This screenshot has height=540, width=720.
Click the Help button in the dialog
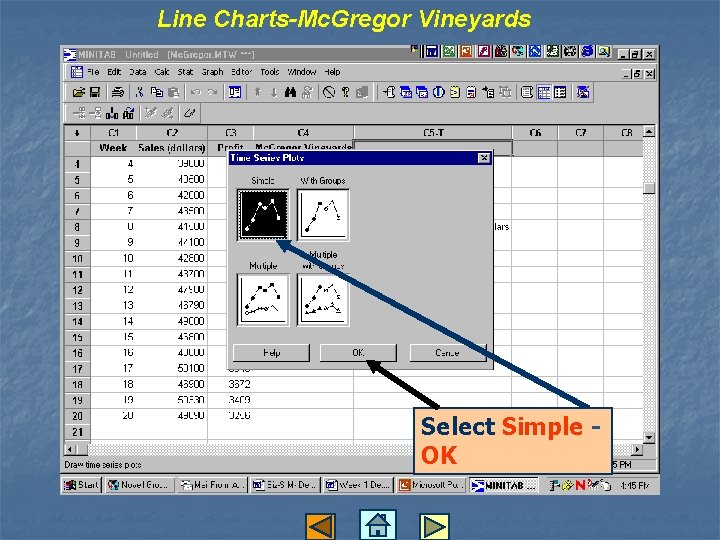pos(271,353)
